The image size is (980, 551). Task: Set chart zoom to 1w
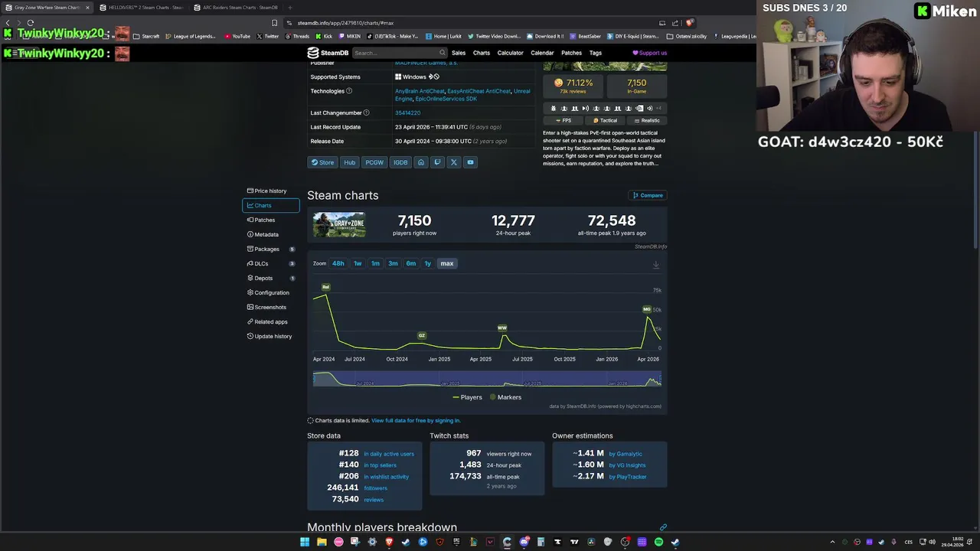pos(358,263)
